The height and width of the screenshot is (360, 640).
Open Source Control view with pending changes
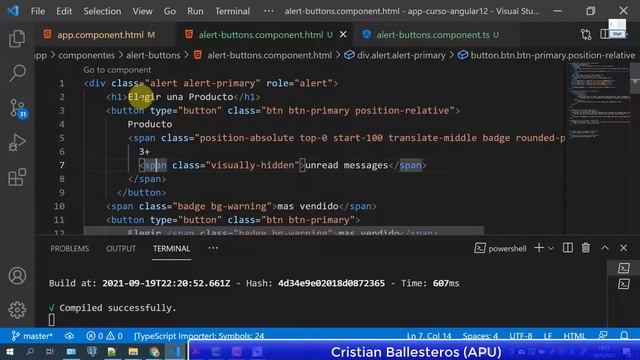[x=18, y=109]
